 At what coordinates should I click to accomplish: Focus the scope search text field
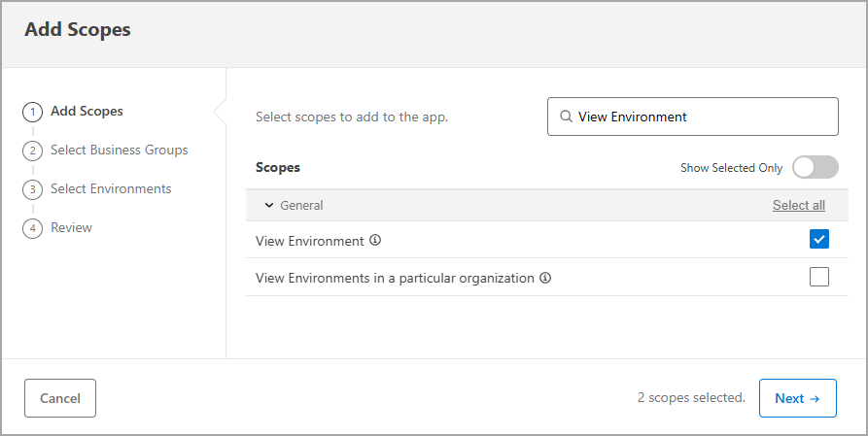700,117
